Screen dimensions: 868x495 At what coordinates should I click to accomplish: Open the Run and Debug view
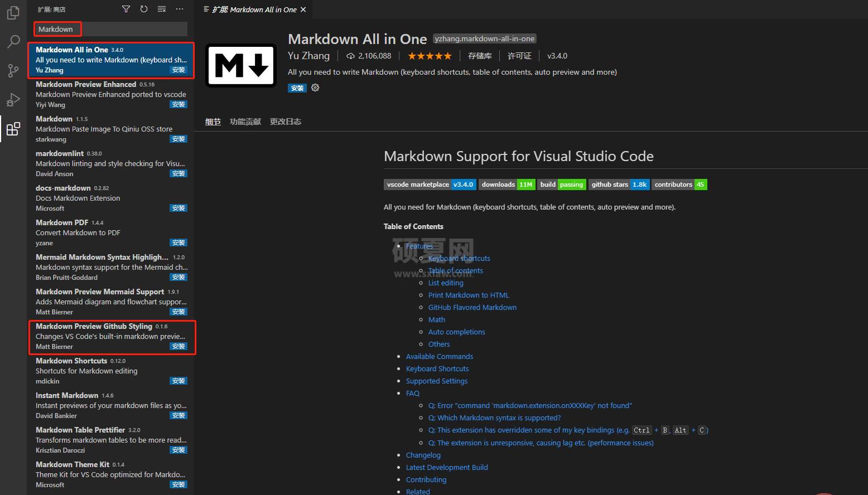pos(13,99)
